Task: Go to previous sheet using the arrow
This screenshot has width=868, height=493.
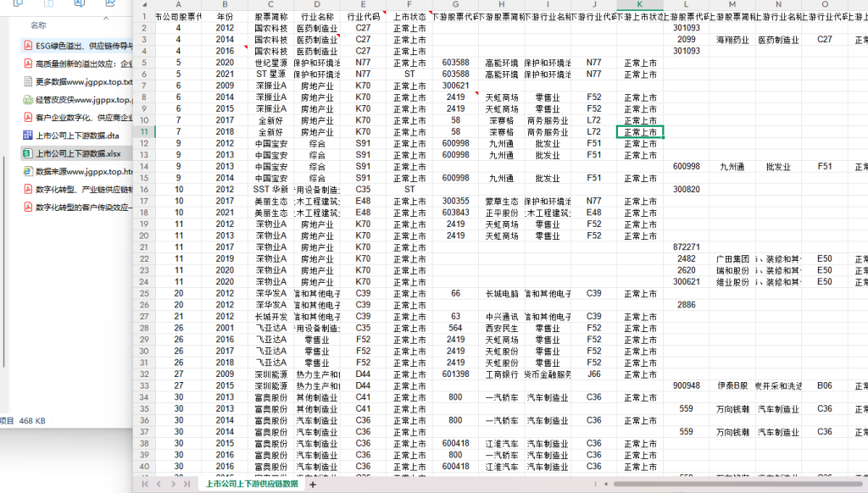Action: click(x=159, y=485)
